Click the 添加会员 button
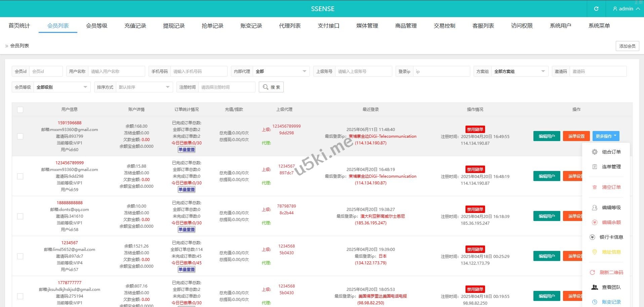 click(627, 46)
